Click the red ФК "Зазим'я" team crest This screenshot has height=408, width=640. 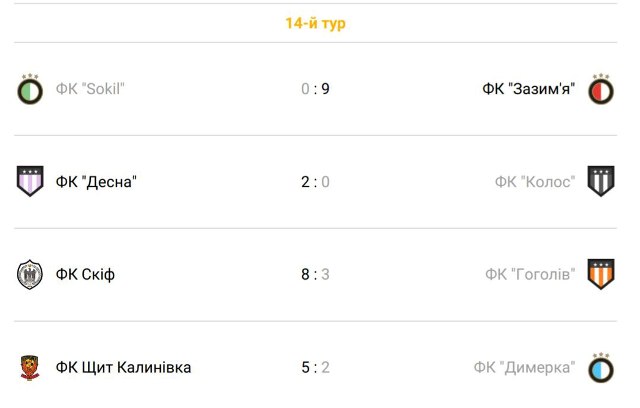pyautogui.click(x=601, y=89)
